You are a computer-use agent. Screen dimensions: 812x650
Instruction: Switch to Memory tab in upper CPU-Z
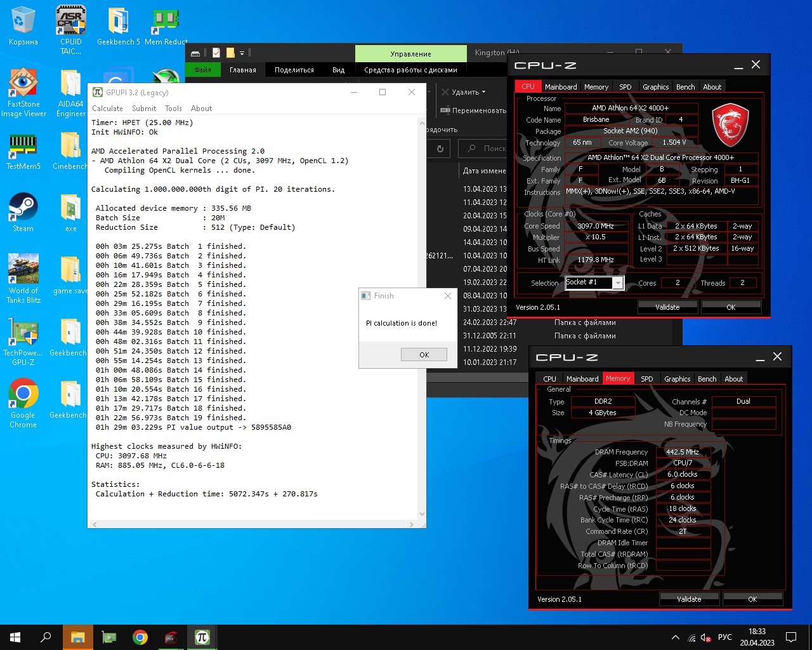tap(596, 87)
